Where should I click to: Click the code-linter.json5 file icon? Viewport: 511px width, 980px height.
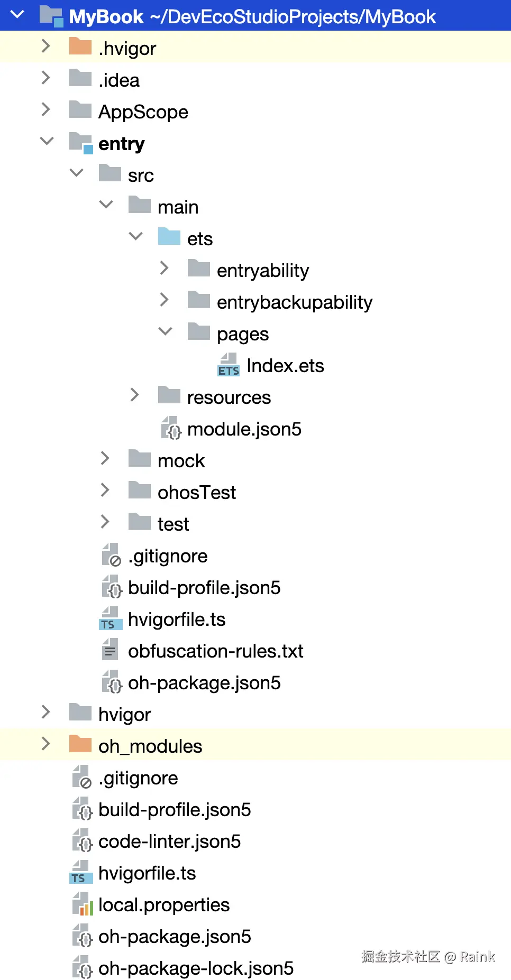point(82,841)
